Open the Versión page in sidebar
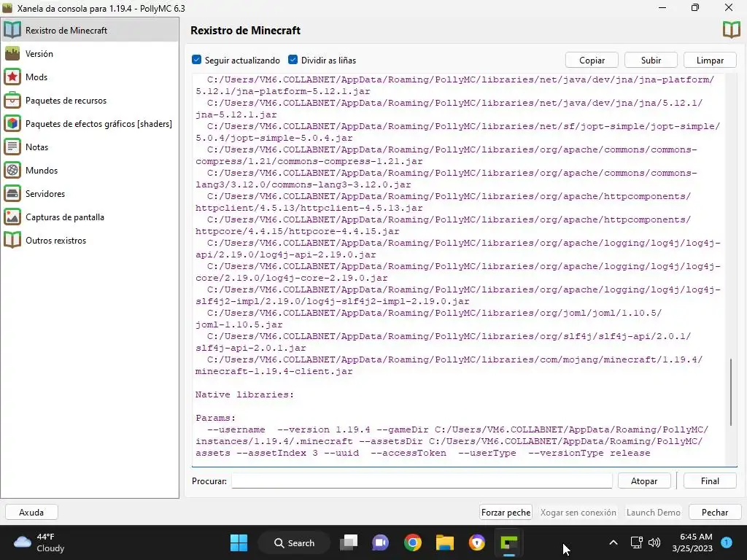This screenshot has width=747, height=560. coord(90,53)
